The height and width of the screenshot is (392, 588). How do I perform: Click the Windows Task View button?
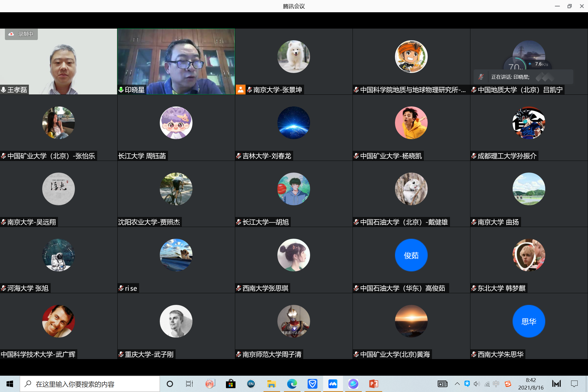coord(189,384)
